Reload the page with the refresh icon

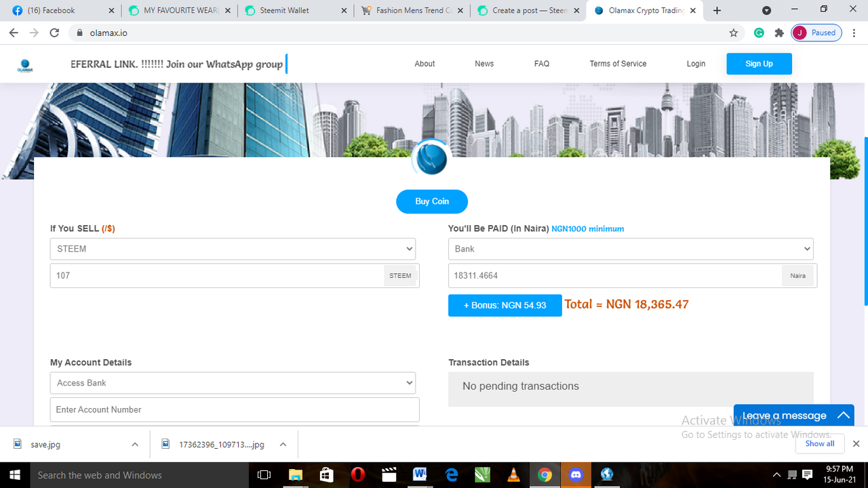55,33
